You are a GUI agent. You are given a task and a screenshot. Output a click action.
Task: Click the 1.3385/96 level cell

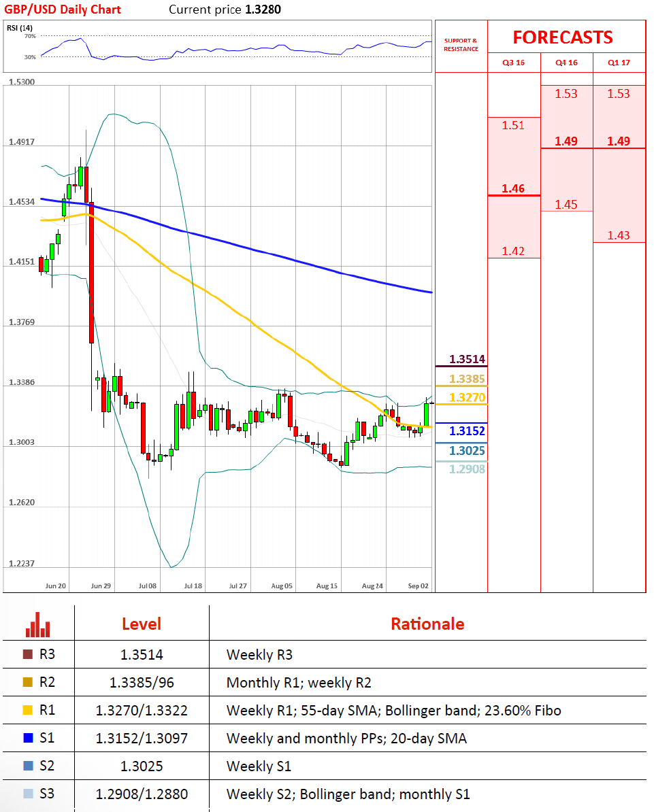[x=142, y=683]
